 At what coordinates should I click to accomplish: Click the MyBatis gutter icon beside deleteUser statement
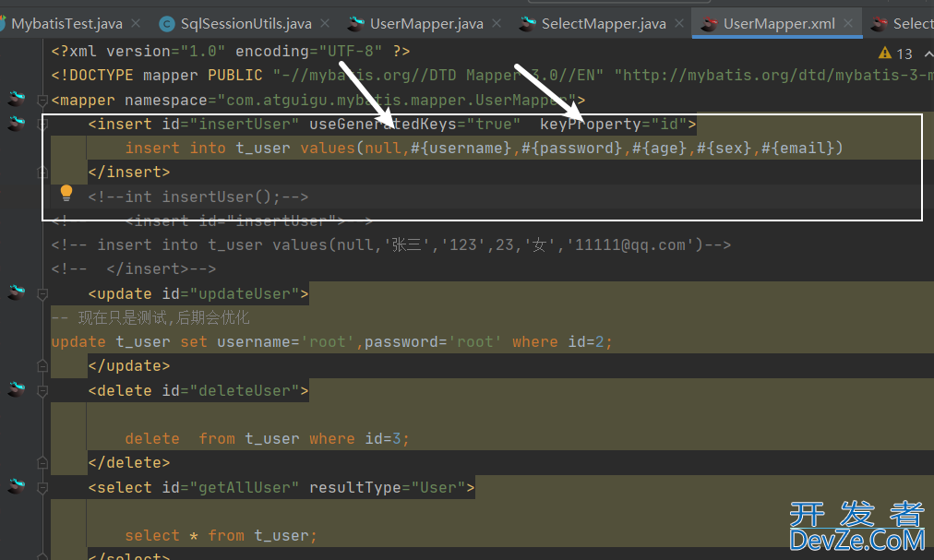(x=16, y=389)
